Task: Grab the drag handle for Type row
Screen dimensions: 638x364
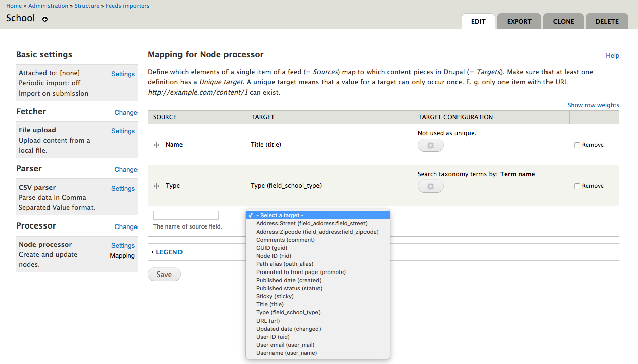Action: pyautogui.click(x=157, y=186)
